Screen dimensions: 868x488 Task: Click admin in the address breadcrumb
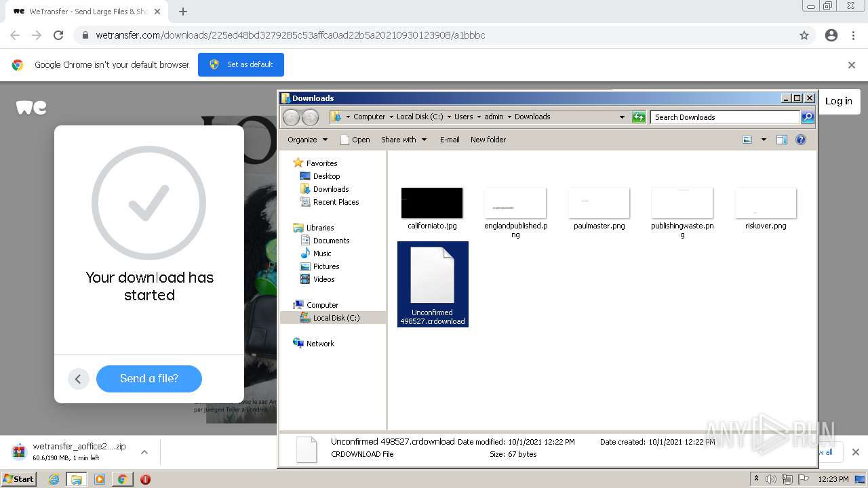tap(494, 117)
